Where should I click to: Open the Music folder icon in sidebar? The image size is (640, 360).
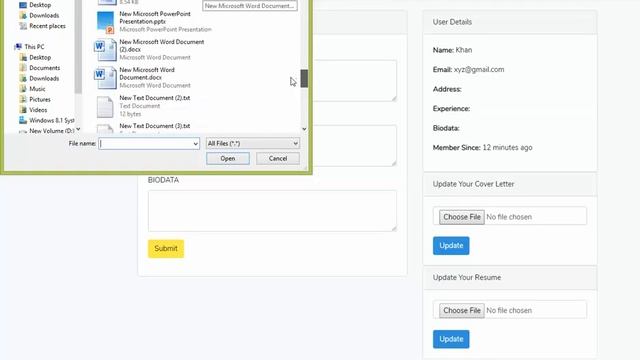click(x=23, y=89)
